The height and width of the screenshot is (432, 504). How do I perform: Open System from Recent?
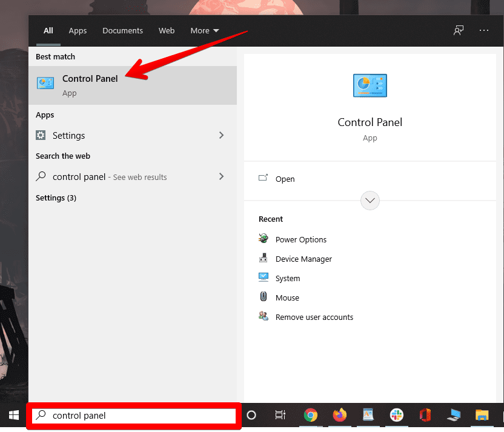click(288, 278)
